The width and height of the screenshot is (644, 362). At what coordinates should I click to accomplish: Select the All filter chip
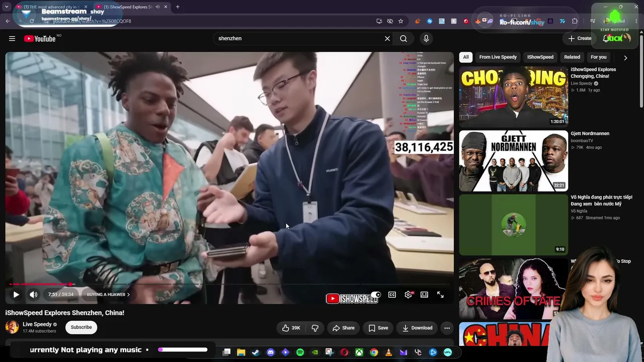(466, 57)
